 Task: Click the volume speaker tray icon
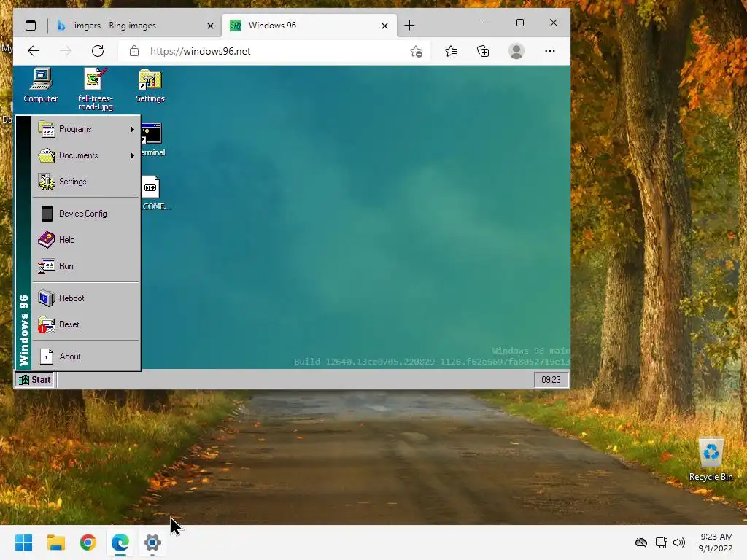pyautogui.click(x=679, y=542)
